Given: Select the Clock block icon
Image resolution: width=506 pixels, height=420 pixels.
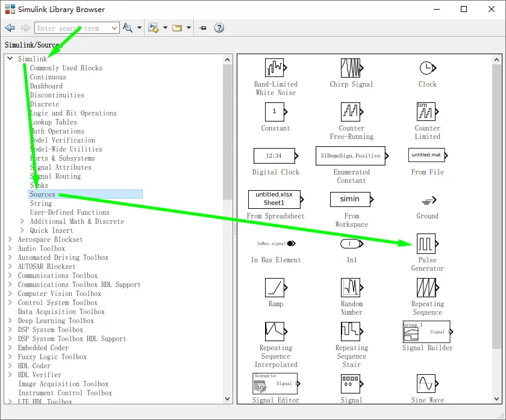Looking at the screenshot, I should tap(428, 68).
